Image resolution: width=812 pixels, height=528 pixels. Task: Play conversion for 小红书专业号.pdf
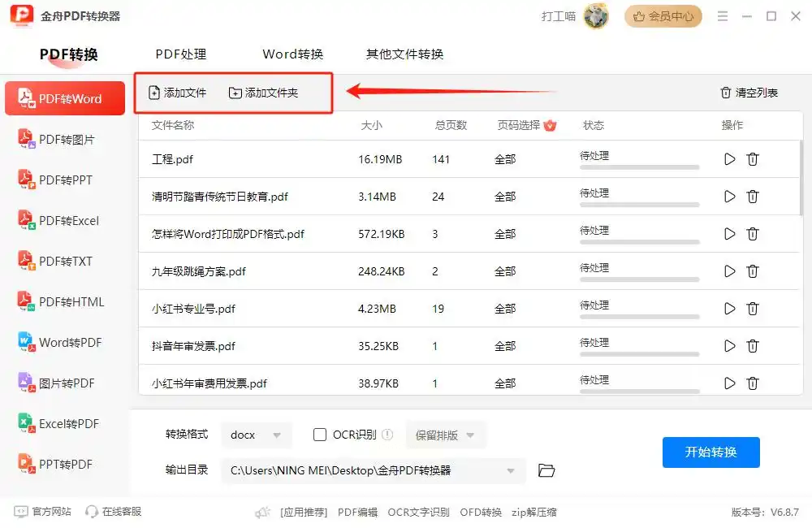[730, 309]
